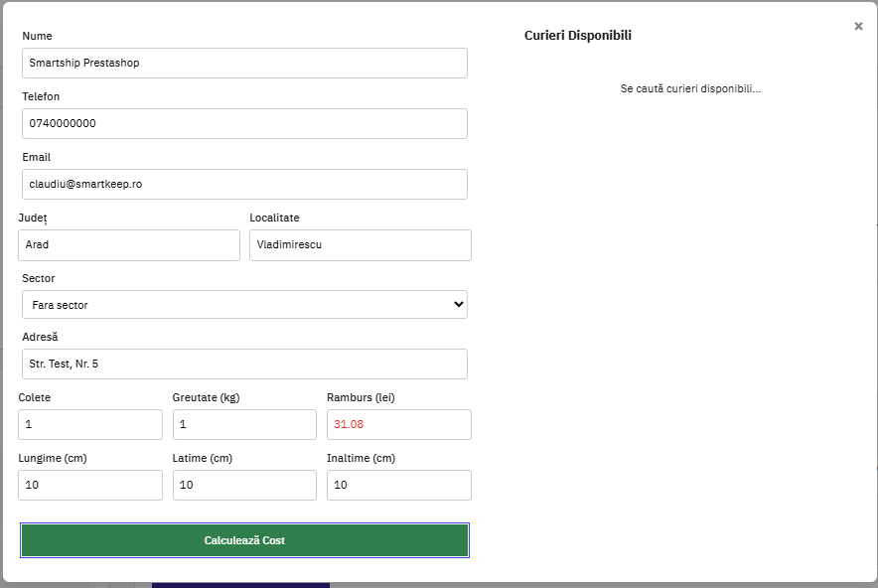Image resolution: width=878 pixels, height=588 pixels.
Task: Click the Inaltime (cm) field
Action: coord(398,485)
